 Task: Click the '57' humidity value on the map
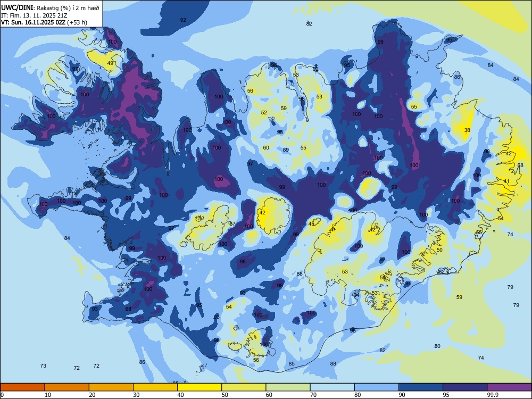(232, 223)
